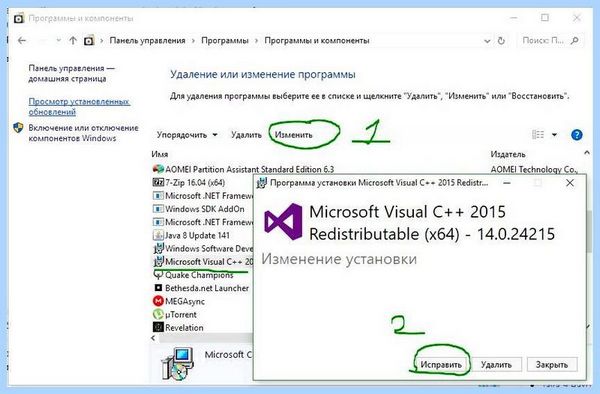Open help with the blue question icon

point(577,135)
